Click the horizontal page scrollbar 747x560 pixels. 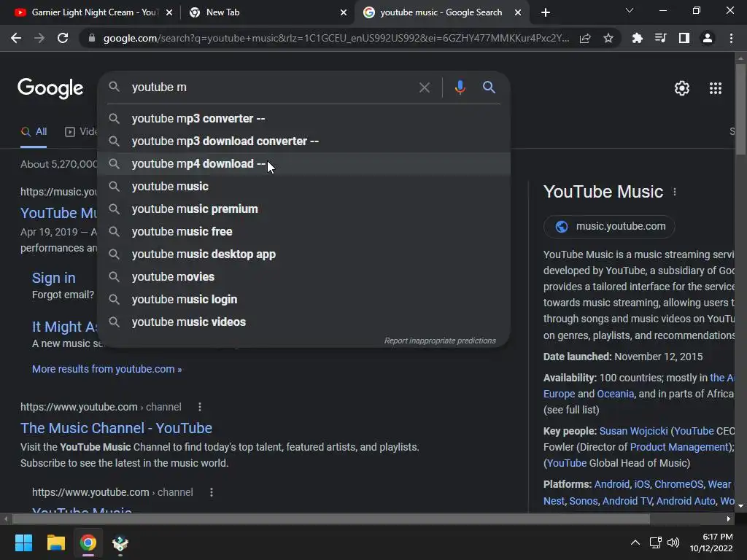pyautogui.click(x=330, y=518)
